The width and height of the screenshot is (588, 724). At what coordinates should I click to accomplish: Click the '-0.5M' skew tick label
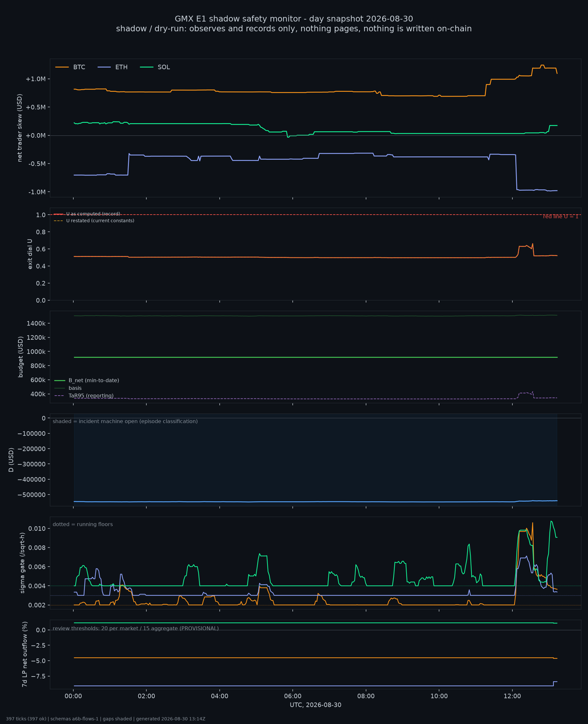click(37, 164)
